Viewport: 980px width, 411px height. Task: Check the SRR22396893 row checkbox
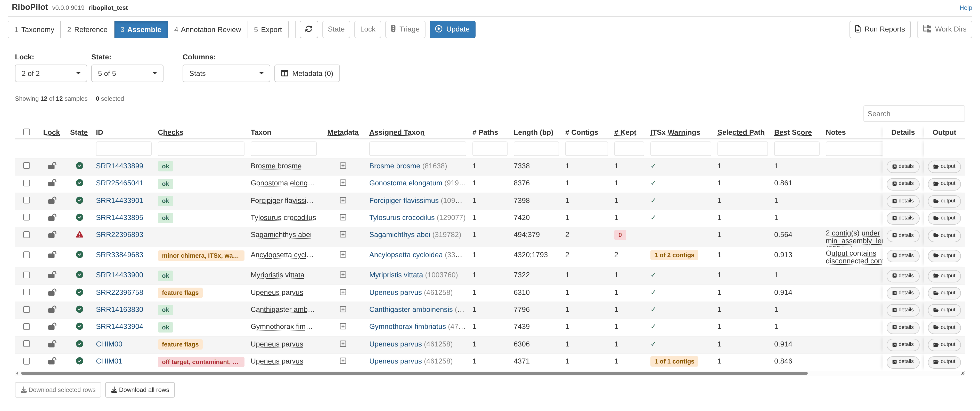tap(27, 235)
